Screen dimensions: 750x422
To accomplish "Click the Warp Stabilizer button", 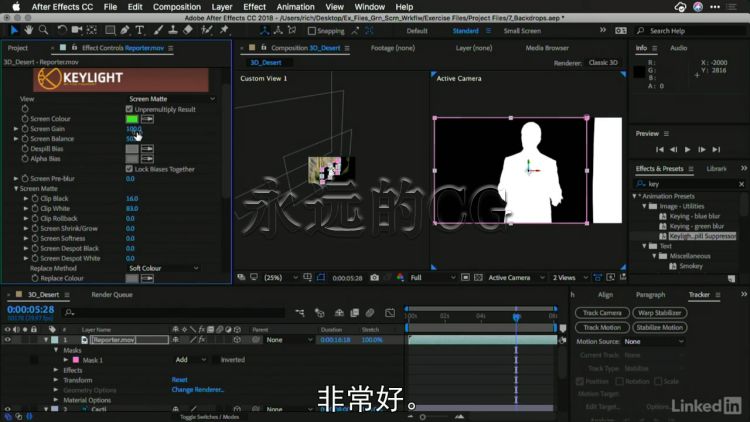I will click(x=659, y=313).
